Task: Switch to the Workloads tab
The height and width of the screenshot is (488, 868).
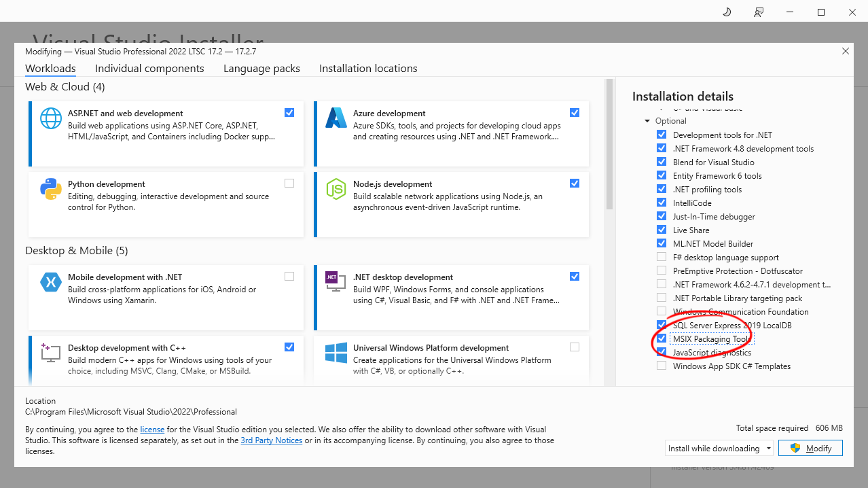Action: (x=50, y=68)
